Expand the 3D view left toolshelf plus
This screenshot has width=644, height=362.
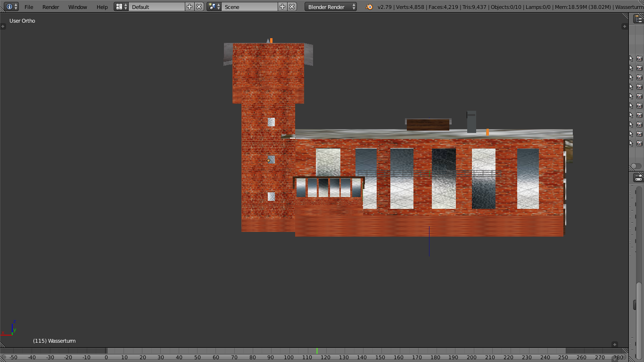point(3,26)
